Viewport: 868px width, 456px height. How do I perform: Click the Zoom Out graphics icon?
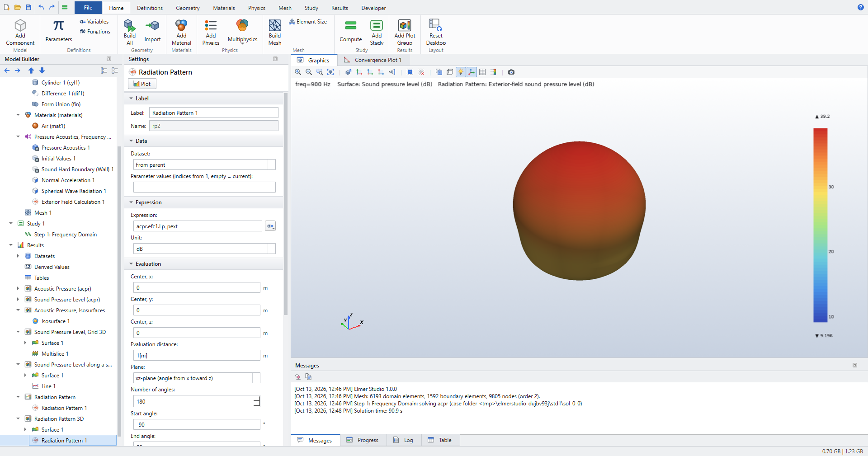tap(309, 72)
